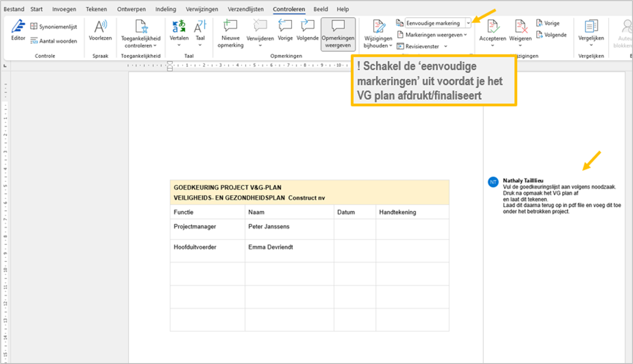This screenshot has height=364, width=633.
Task: Toggle Opmerkingen weergeven button
Action: pyautogui.click(x=338, y=34)
